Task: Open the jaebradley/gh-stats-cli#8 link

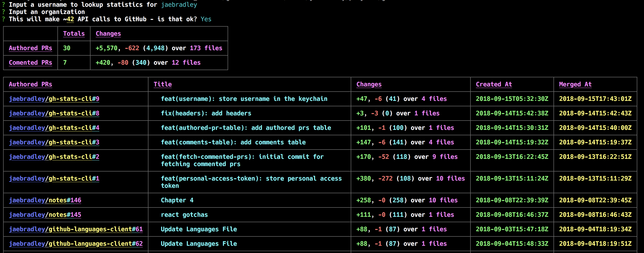Action: point(54,113)
